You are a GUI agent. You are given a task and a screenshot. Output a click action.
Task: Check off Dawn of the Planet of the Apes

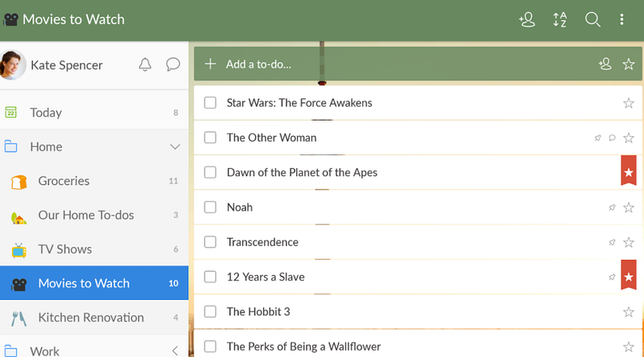coord(210,172)
